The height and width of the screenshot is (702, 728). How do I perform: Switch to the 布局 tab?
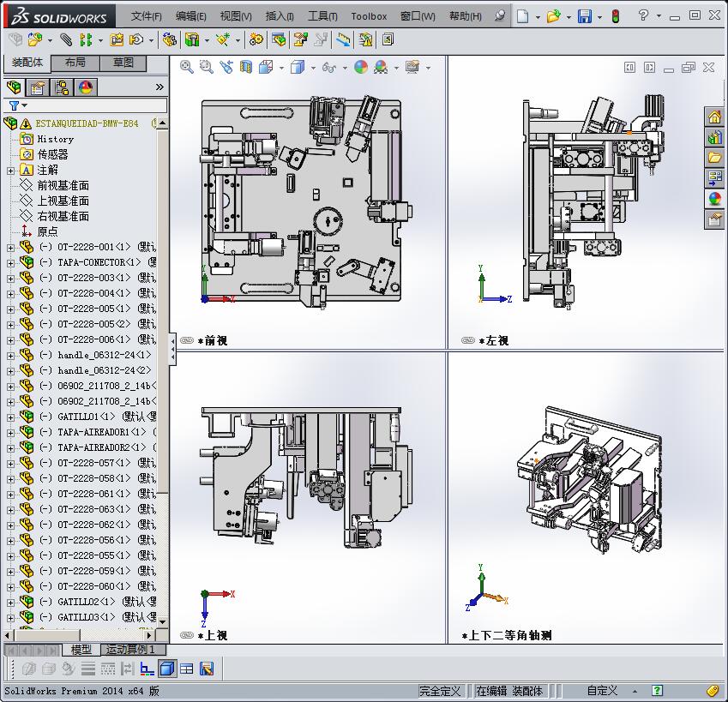[x=75, y=63]
